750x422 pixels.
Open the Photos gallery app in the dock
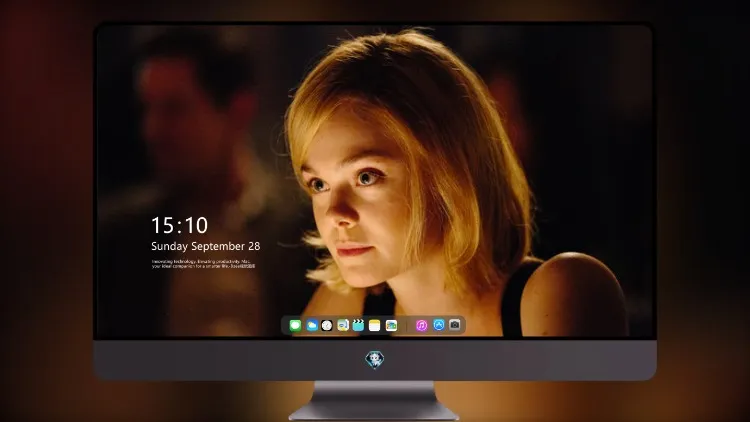tap(391, 325)
